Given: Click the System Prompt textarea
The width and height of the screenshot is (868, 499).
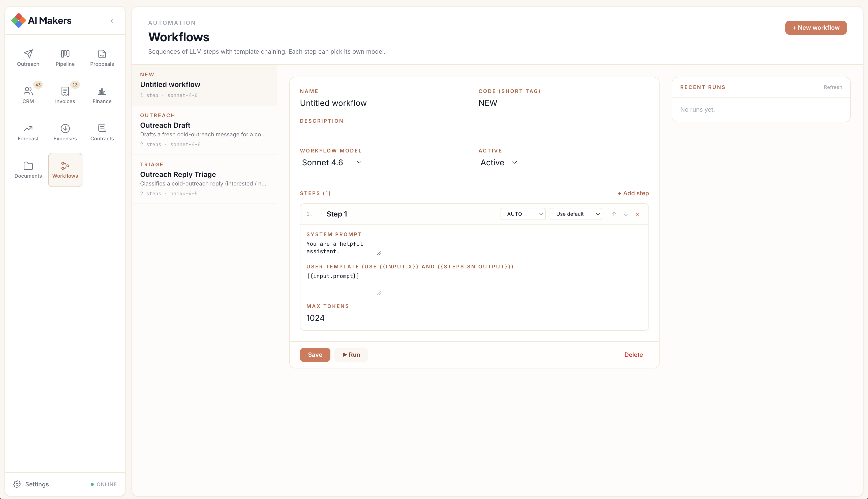Looking at the screenshot, I should (x=344, y=248).
